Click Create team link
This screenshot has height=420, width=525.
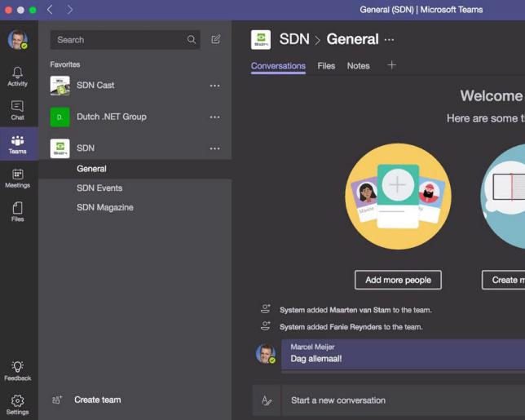coord(98,400)
